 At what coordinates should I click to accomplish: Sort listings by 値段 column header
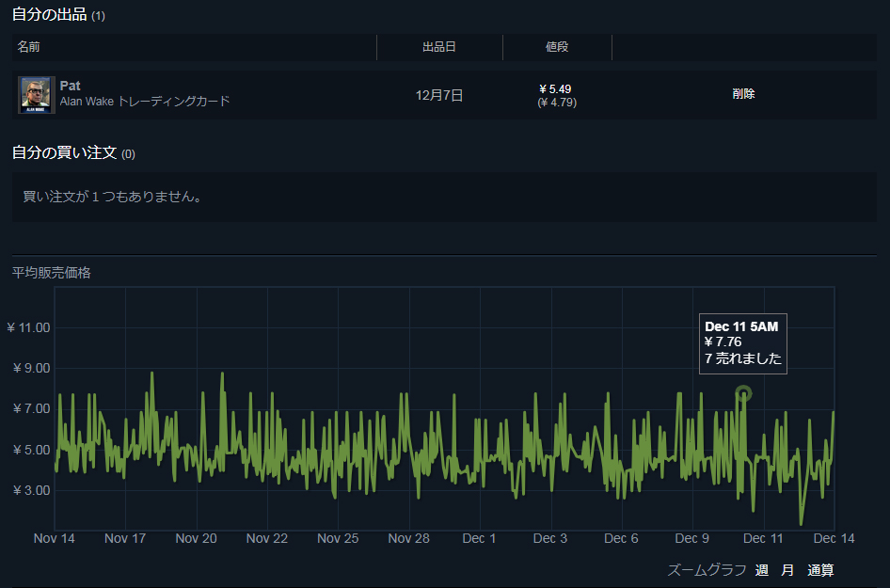557,47
